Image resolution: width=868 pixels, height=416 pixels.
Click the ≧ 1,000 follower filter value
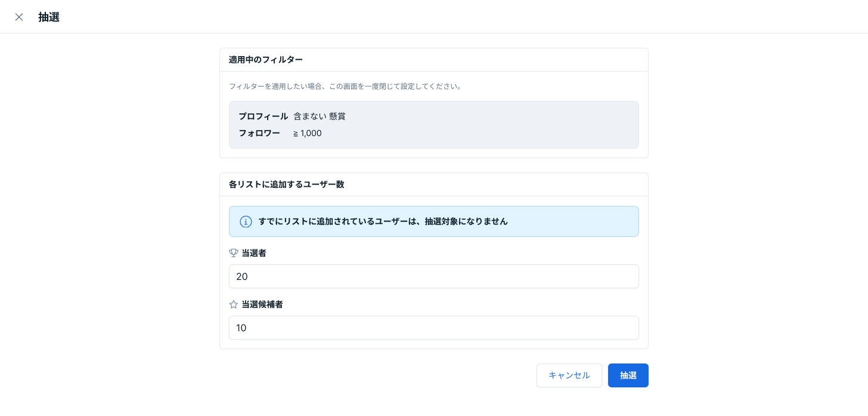(308, 133)
